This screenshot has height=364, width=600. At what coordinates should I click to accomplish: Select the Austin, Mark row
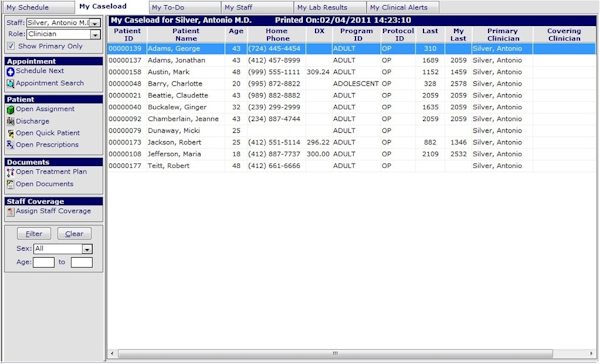[352, 72]
